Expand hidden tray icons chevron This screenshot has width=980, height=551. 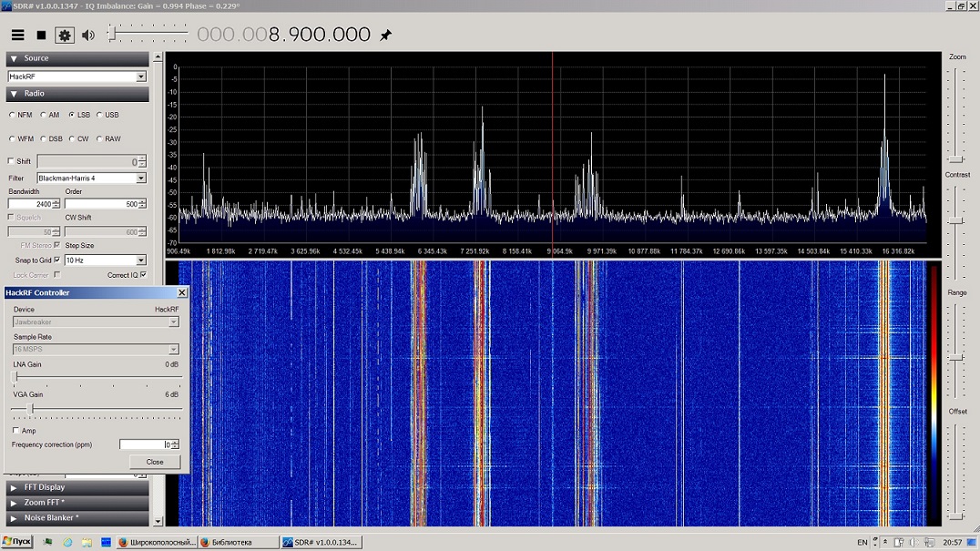click(885, 542)
